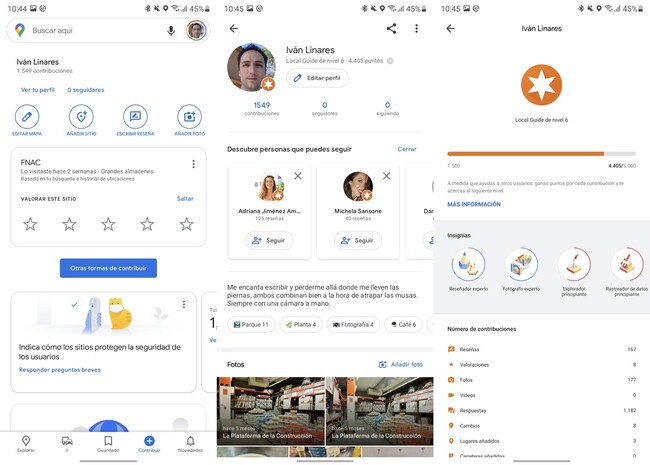Open the Explorar tab
The height and width of the screenshot is (465, 650).
pyautogui.click(x=26, y=443)
